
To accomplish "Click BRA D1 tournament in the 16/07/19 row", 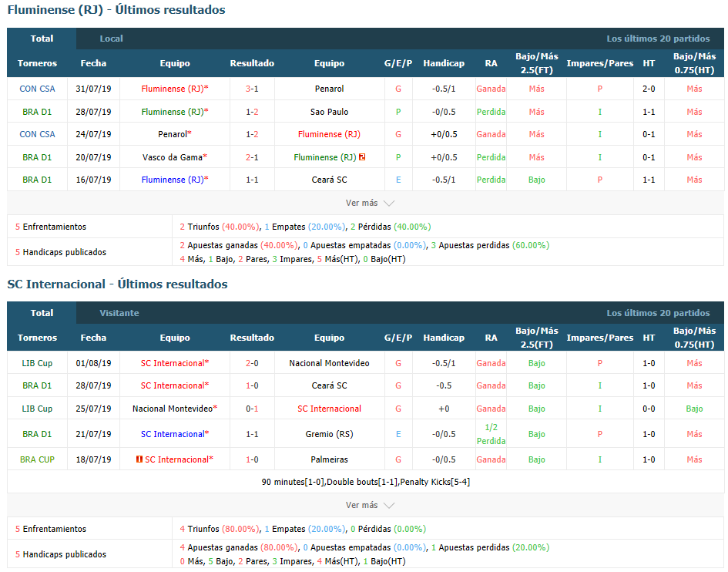I will tap(37, 180).
